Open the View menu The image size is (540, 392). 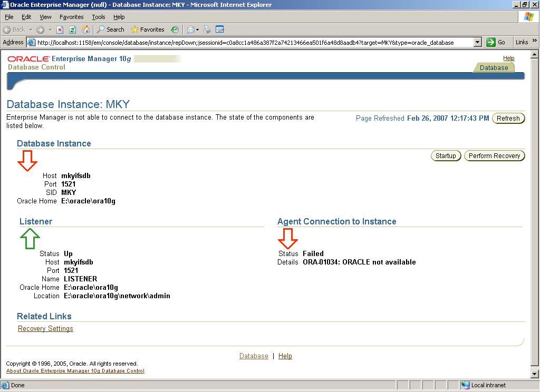[45, 17]
